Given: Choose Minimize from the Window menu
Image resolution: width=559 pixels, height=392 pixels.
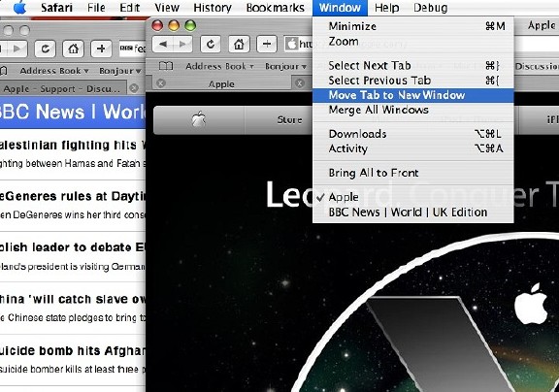Looking at the screenshot, I should coord(412,26).
